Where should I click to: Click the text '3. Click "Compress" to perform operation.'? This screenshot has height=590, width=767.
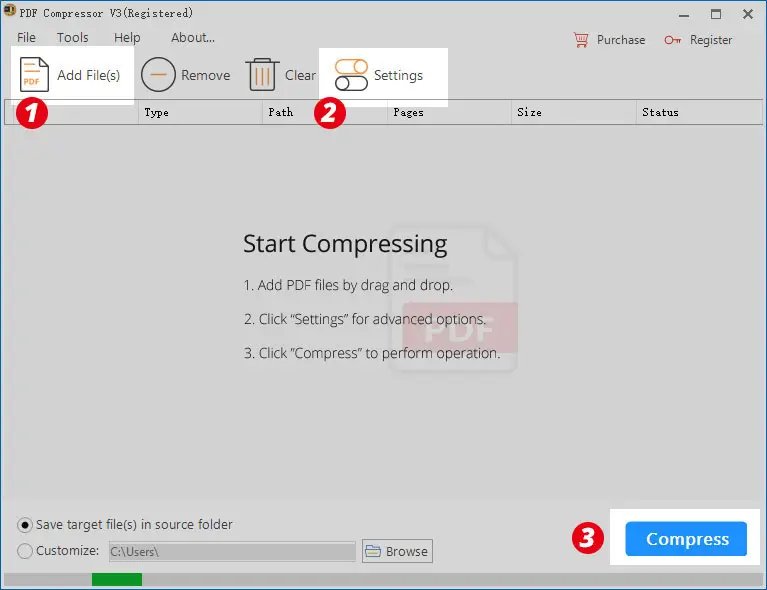pyautogui.click(x=372, y=353)
